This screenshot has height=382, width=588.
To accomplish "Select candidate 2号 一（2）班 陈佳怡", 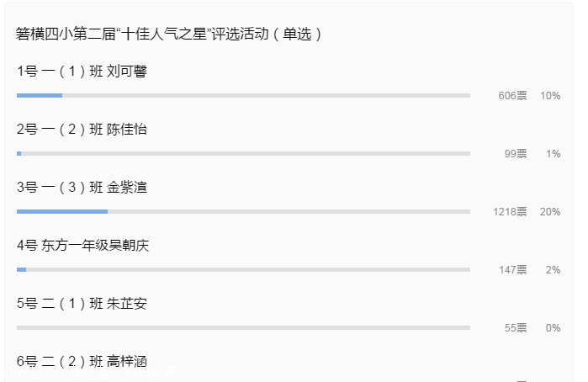I will pos(82,130).
